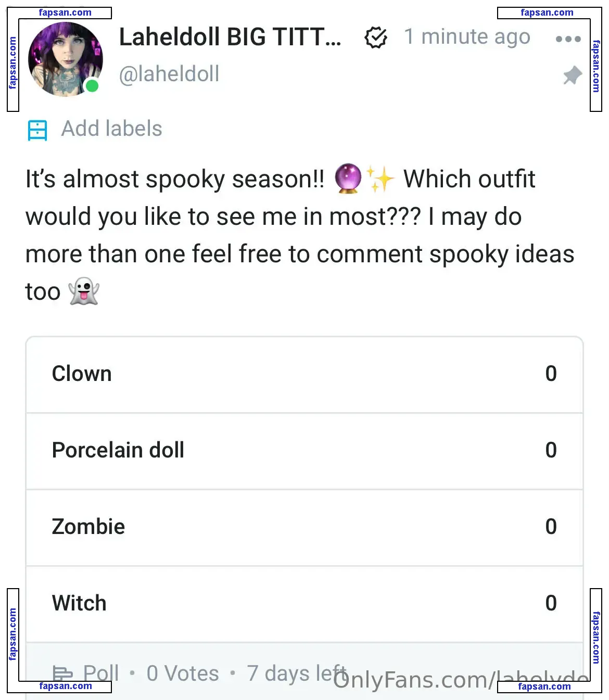Click the 0 Votes count
The width and height of the screenshot is (609, 700).
(x=183, y=673)
